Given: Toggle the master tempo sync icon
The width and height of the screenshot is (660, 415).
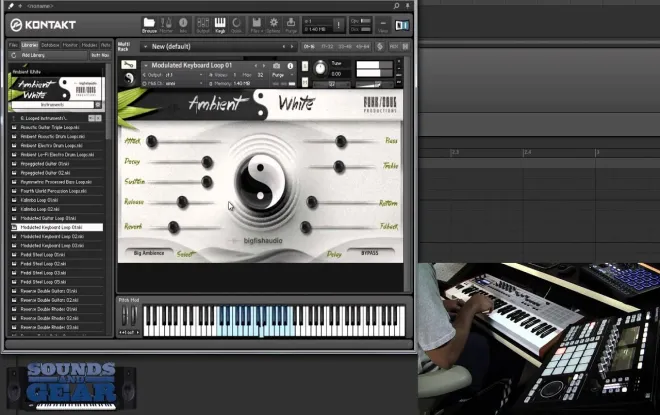Looking at the screenshot, I should 380,46.
